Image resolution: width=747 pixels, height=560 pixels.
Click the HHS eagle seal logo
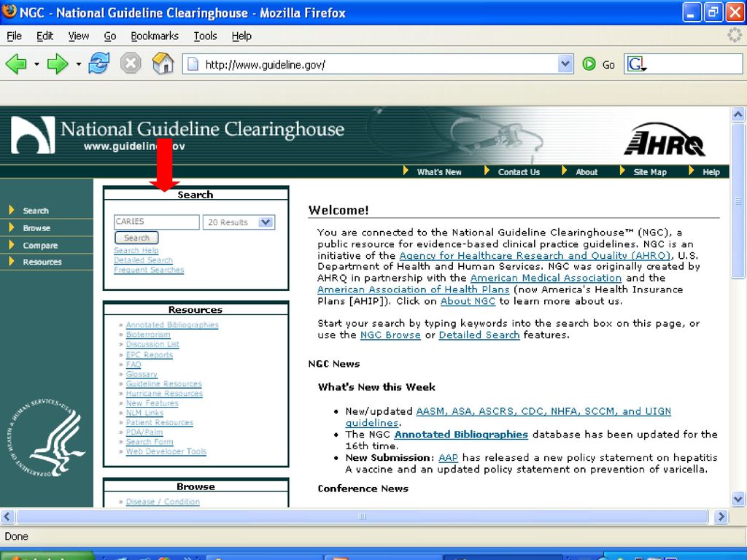pos(46,437)
